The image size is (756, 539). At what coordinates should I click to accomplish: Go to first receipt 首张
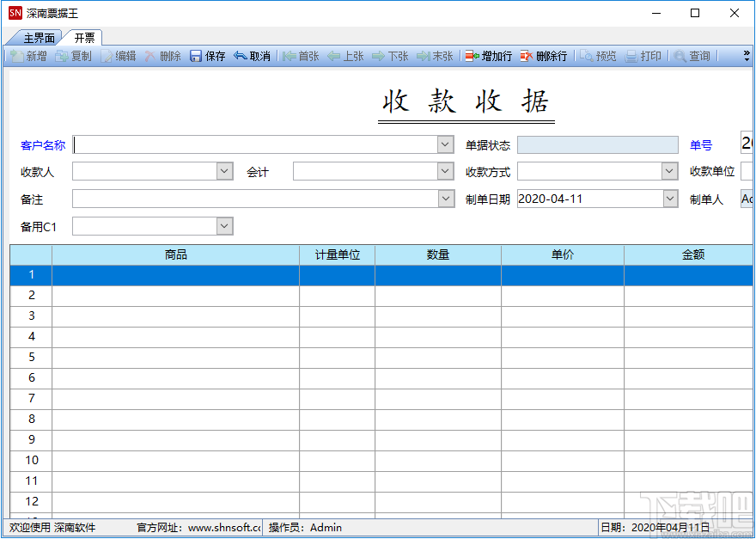tap(301, 56)
